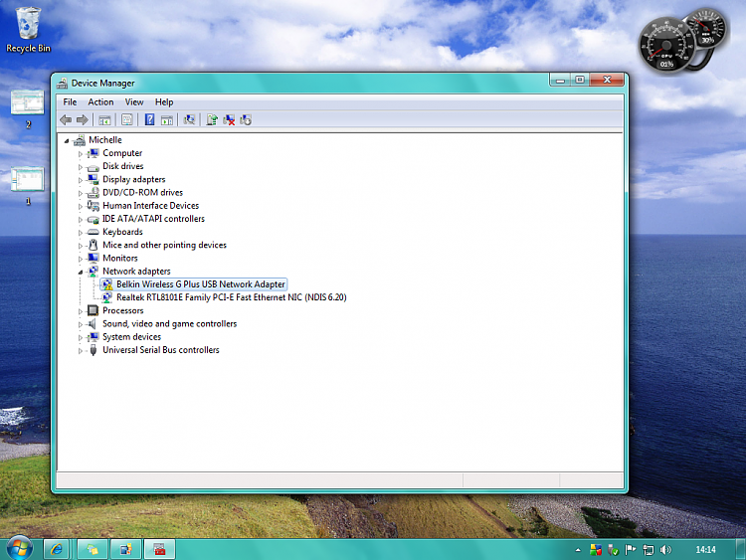Open Safely Remove Hardware tray icon
Viewport: 746px width, 560px height.
(x=613, y=550)
